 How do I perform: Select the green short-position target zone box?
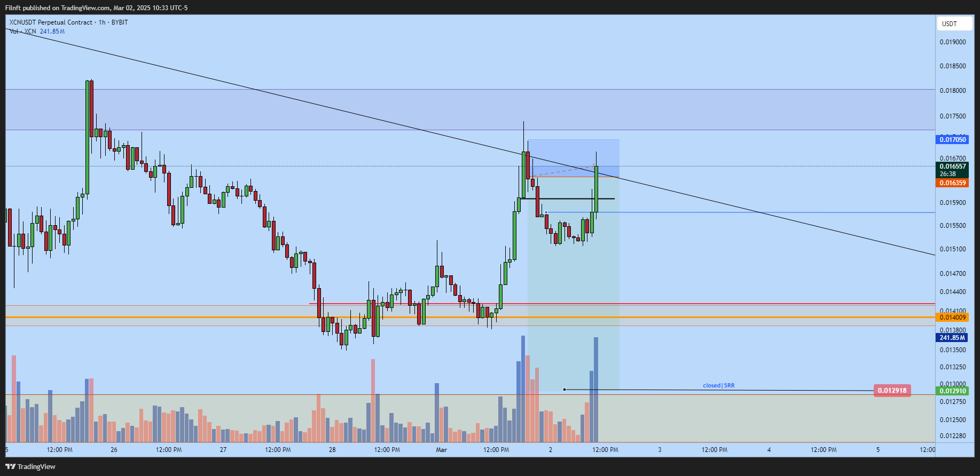click(x=574, y=283)
